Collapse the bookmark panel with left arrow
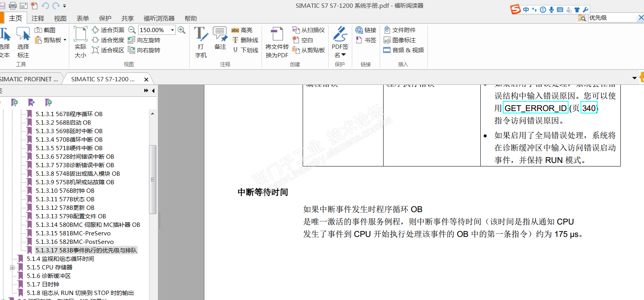Image resolution: width=644 pixels, height=300 pixels. click(153, 91)
